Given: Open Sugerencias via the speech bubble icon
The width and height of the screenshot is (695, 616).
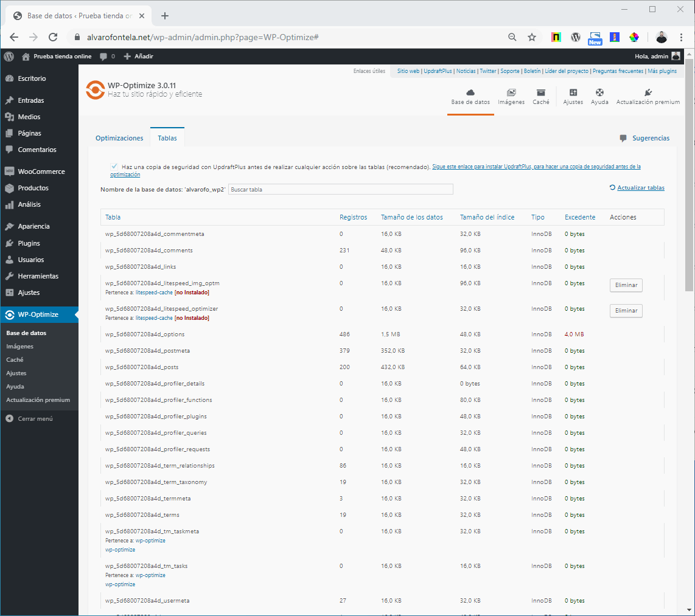Looking at the screenshot, I should (623, 138).
